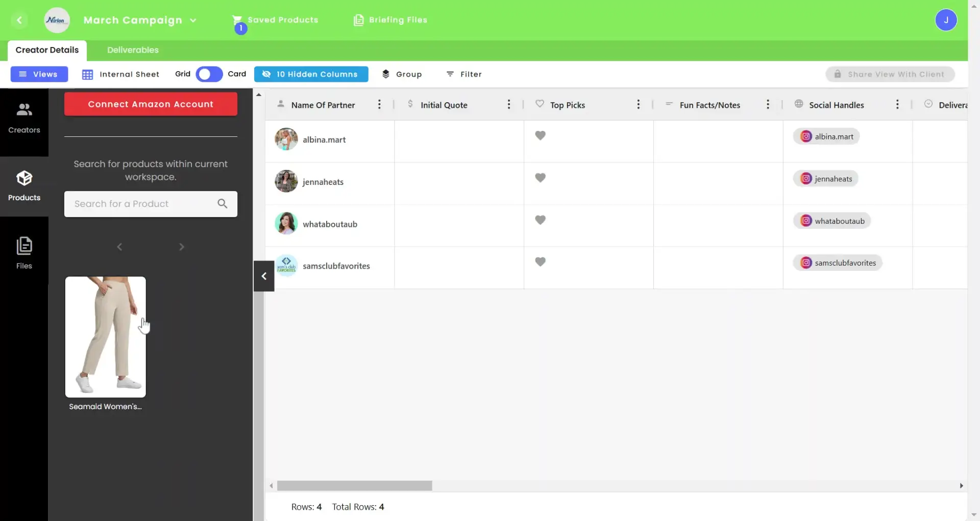This screenshot has height=521, width=980.
Task: Collapse the table with the left chevron handle
Action: tap(263, 276)
